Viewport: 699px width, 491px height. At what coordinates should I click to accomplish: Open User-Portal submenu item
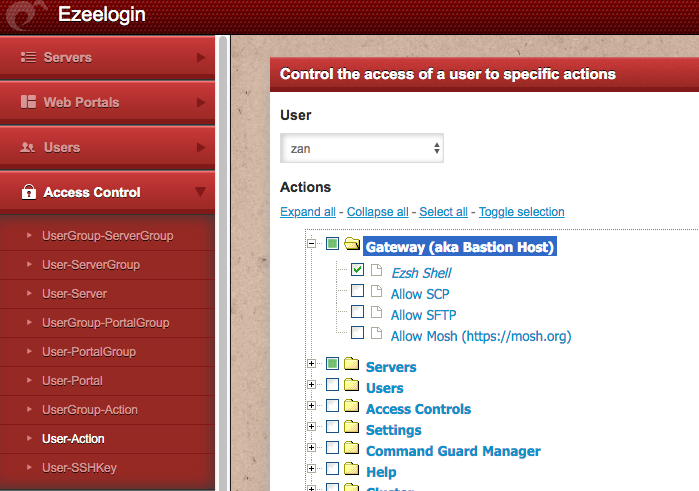107,380
